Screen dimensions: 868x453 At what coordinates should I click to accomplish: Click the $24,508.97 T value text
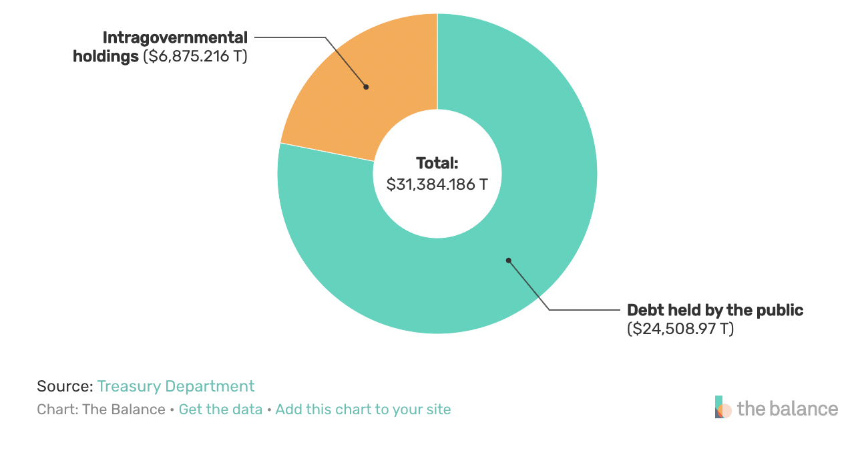(x=680, y=329)
